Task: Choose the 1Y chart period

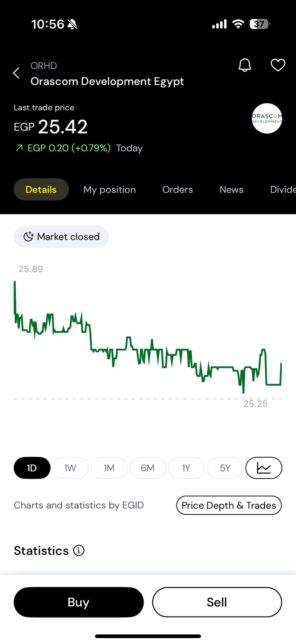Action: point(186,468)
